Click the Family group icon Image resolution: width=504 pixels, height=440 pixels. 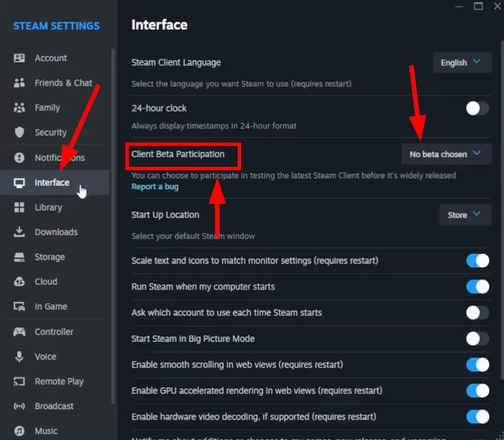[19, 107]
